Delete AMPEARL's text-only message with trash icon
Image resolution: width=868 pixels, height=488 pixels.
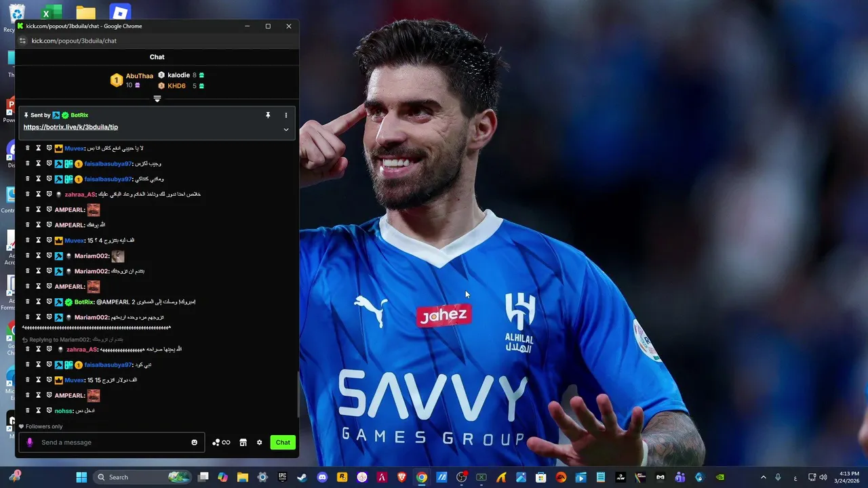(x=28, y=225)
